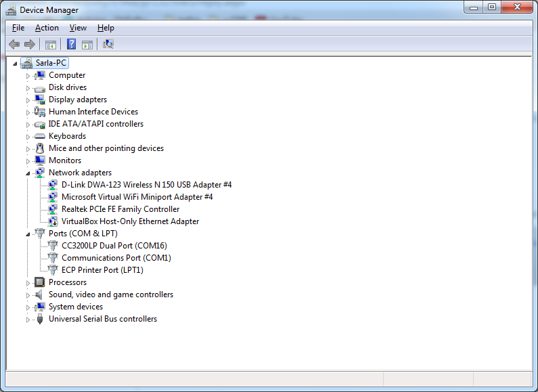Click the CC3200LP Dual Port icon
The height and width of the screenshot is (392, 538).
point(53,246)
